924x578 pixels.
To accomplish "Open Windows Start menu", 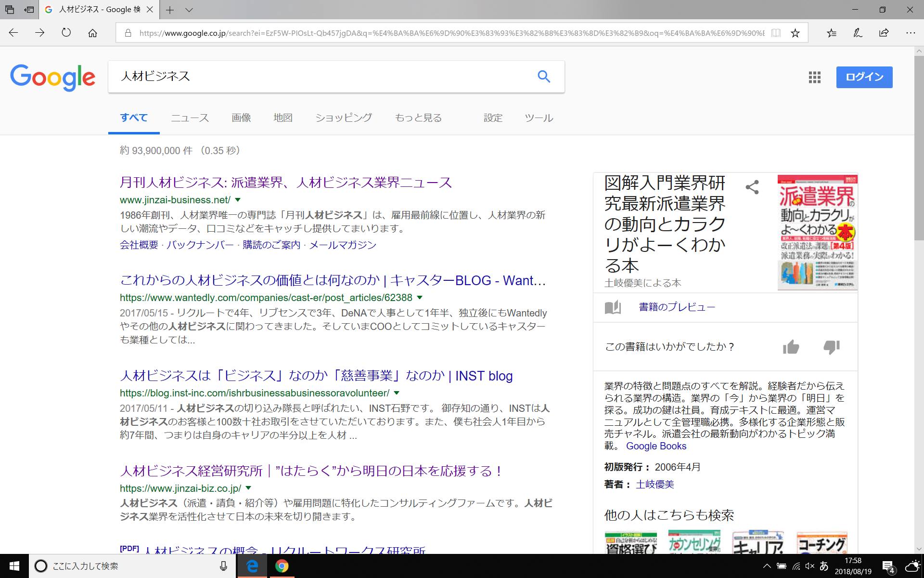I will (14, 566).
